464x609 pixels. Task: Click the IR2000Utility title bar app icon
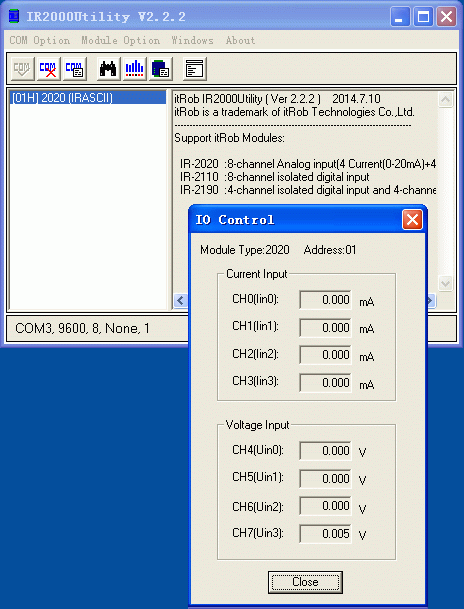[14, 17]
